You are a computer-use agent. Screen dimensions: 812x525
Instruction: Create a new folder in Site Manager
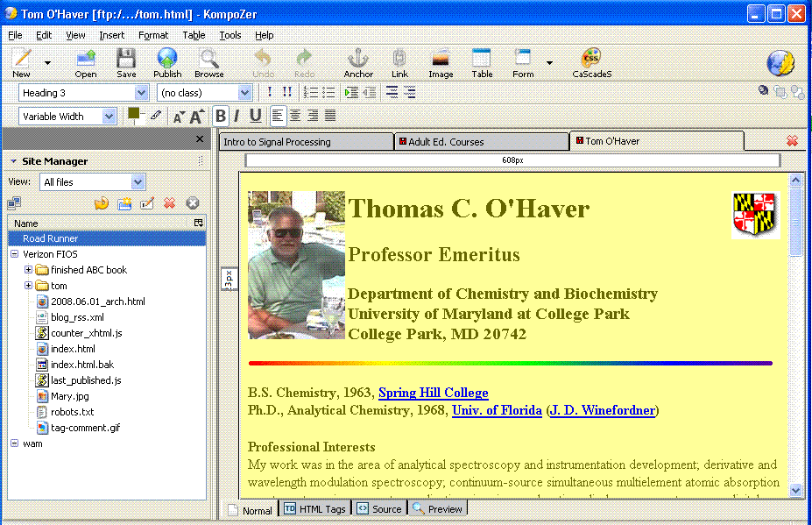tap(124, 203)
